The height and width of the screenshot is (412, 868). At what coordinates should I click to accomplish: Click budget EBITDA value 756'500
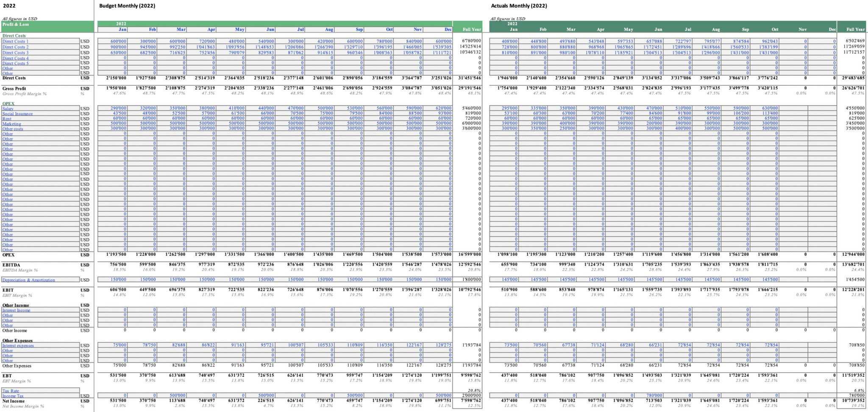(118, 265)
